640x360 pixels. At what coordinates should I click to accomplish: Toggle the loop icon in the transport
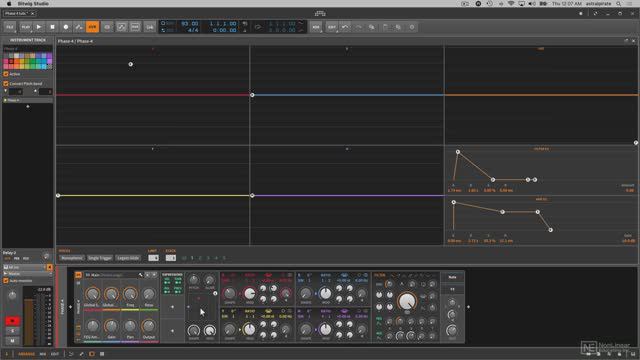tap(258, 27)
